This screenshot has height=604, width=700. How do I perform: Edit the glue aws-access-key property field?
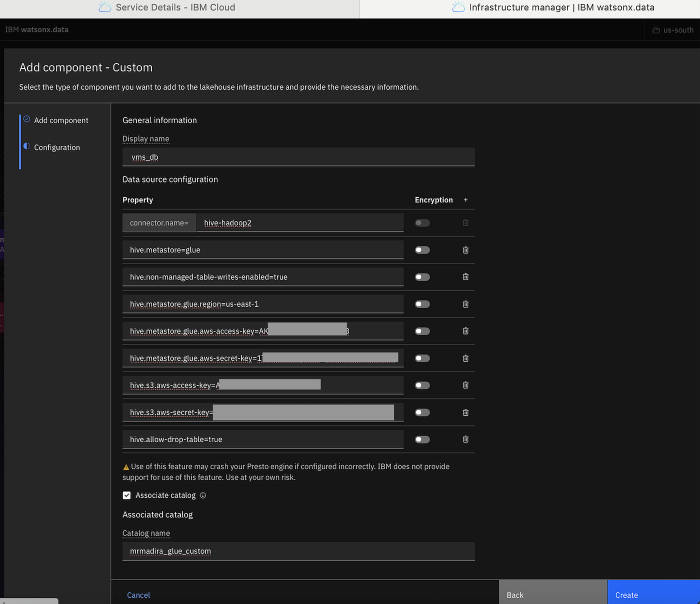(263, 331)
